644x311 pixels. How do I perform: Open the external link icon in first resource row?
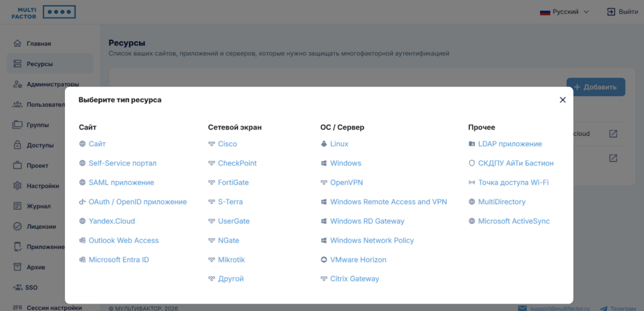pyautogui.click(x=613, y=134)
